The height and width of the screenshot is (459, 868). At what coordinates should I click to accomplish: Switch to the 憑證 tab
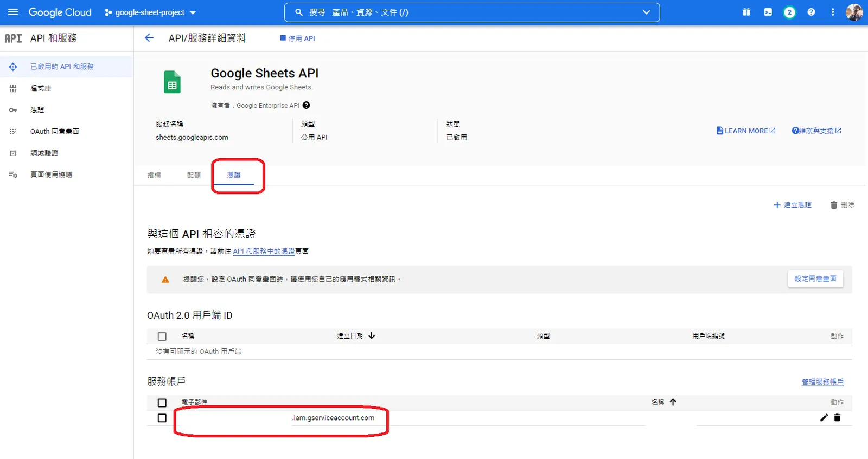point(234,175)
